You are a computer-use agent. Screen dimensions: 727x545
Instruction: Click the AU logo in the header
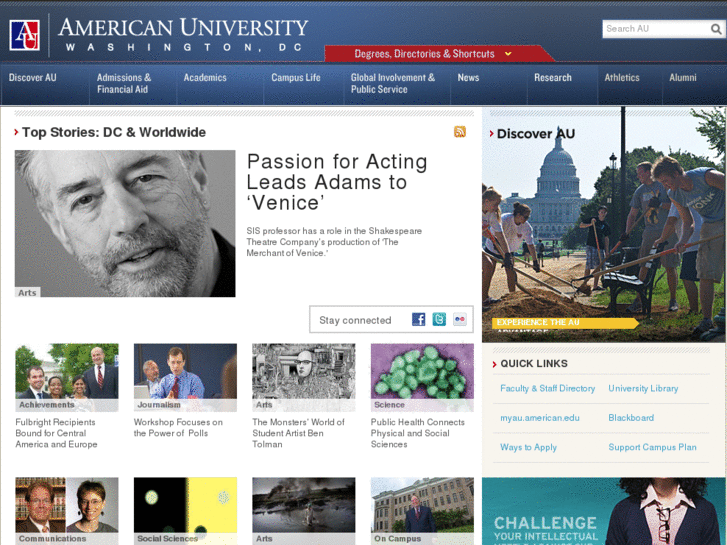[x=25, y=35]
